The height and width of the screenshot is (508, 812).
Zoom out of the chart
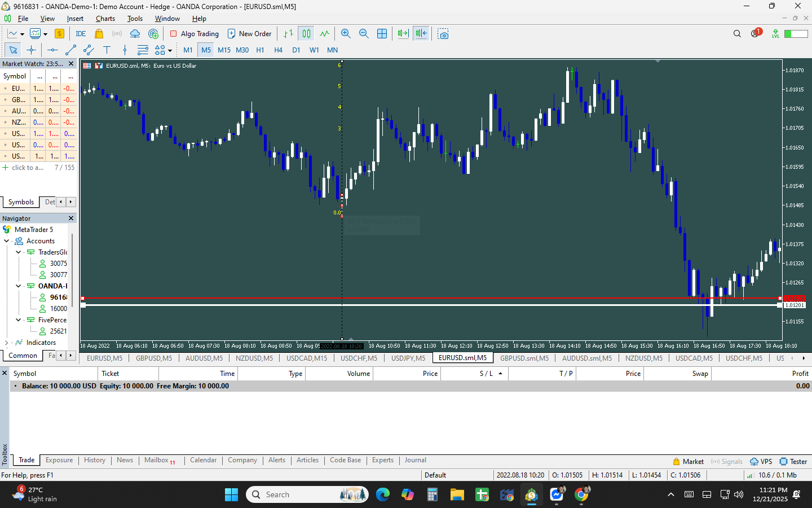[364, 34]
